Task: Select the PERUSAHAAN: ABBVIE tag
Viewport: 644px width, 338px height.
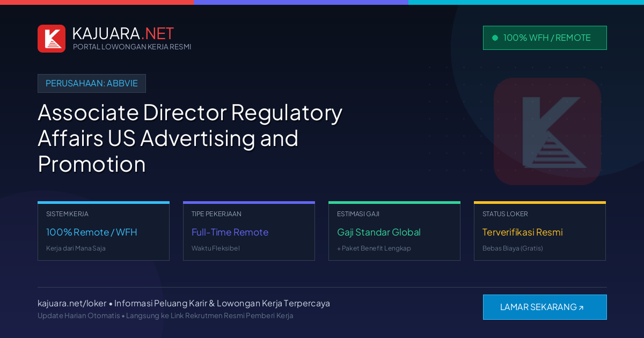Action: (x=92, y=83)
